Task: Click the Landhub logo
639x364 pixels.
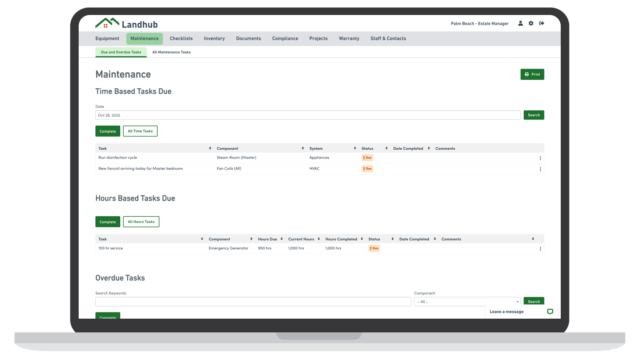Action: coord(127,24)
